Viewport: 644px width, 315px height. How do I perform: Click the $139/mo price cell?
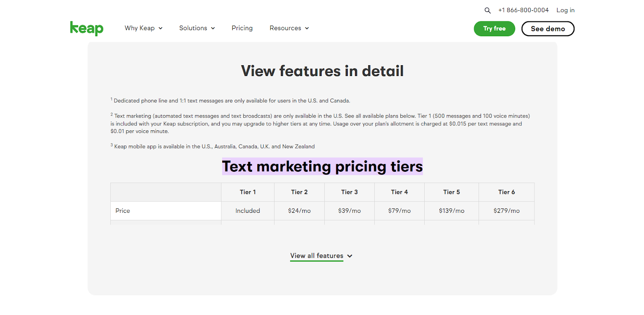[x=452, y=211]
